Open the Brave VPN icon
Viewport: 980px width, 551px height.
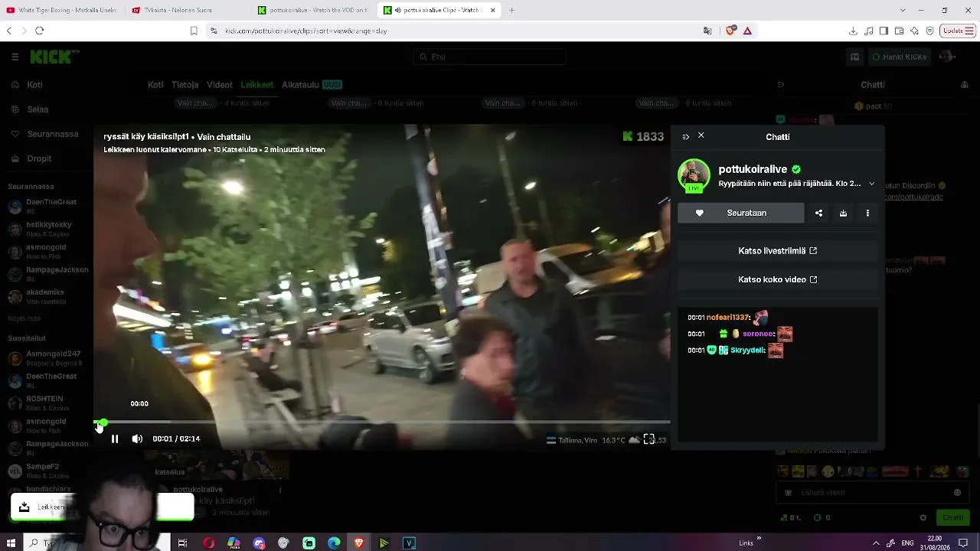click(x=929, y=31)
